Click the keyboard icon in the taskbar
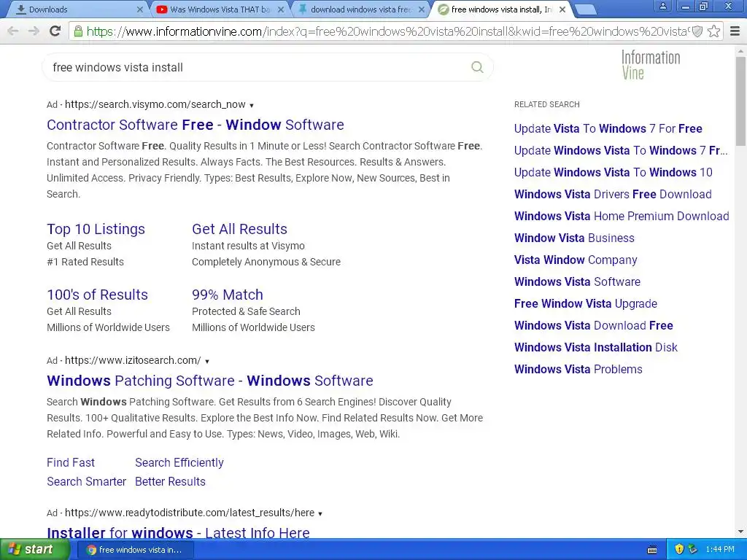747x560 pixels. click(652, 550)
